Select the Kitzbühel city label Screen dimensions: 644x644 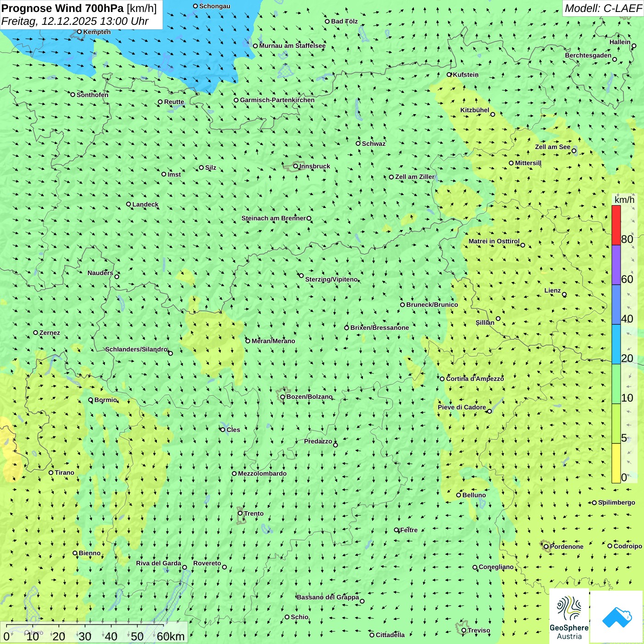tap(475, 110)
